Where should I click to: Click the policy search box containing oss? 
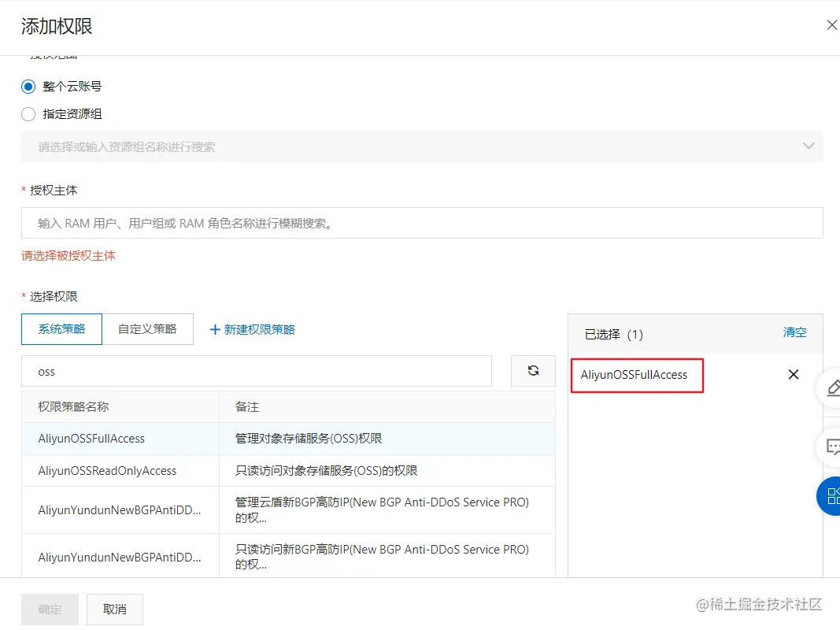point(257,371)
